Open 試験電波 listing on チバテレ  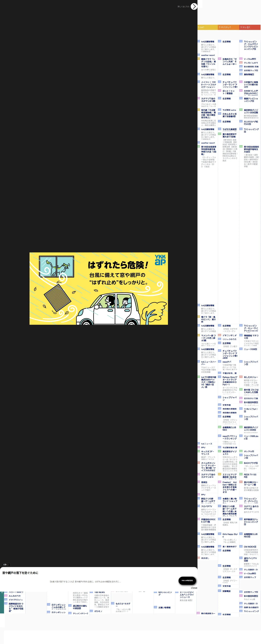[x=226, y=591]
